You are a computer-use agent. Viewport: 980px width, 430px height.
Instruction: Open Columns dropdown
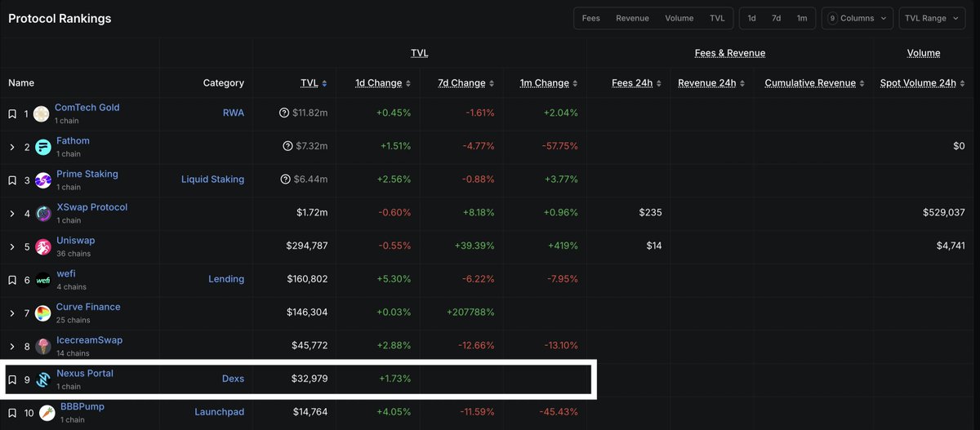click(x=857, y=18)
